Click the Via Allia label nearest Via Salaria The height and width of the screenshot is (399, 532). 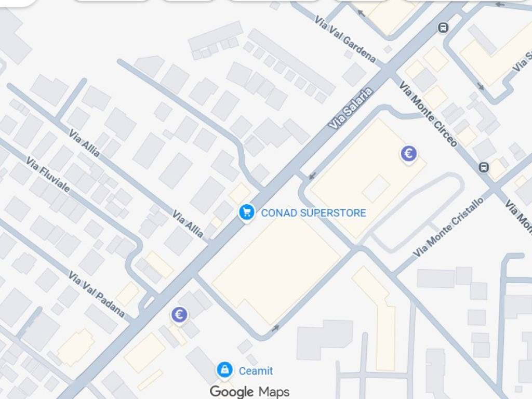point(188,224)
